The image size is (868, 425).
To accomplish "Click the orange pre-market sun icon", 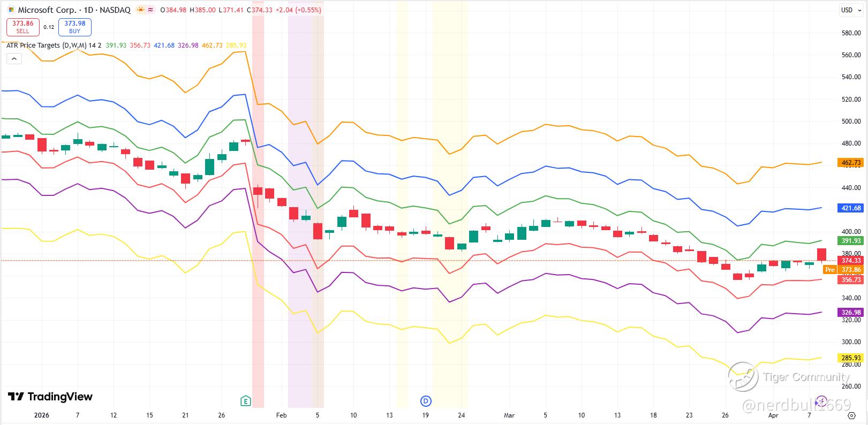I will pyautogui.click(x=140, y=10).
